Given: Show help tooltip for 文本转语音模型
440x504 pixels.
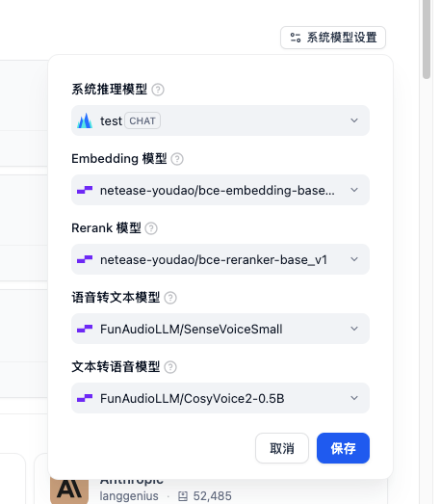Looking at the screenshot, I should [x=170, y=367].
